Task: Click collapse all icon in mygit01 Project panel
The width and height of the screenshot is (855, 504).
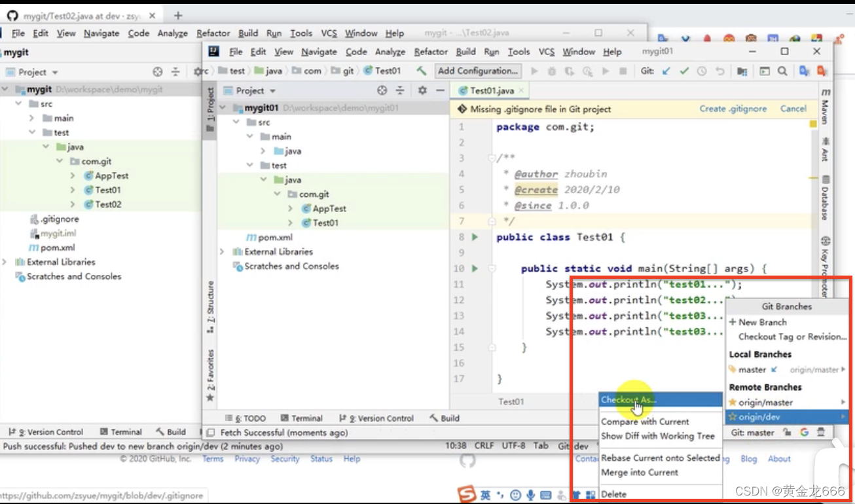Action: (x=399, y=90)
